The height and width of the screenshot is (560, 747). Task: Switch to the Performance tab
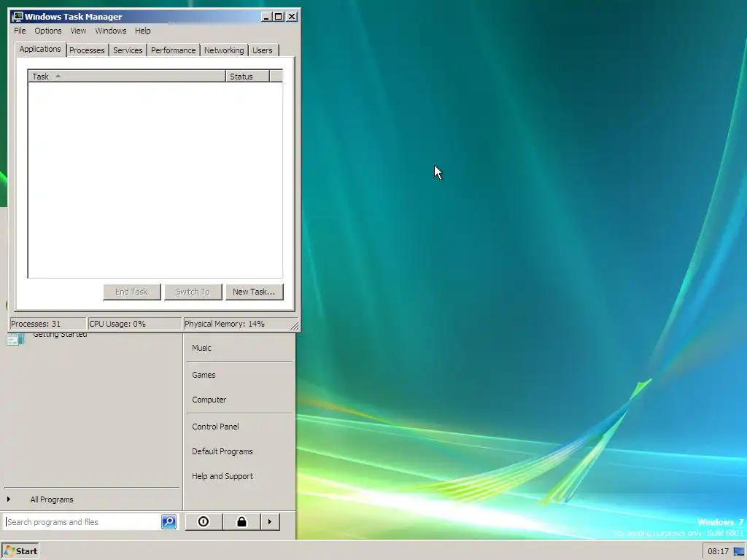pyautogui.click(x=173, y=50)
